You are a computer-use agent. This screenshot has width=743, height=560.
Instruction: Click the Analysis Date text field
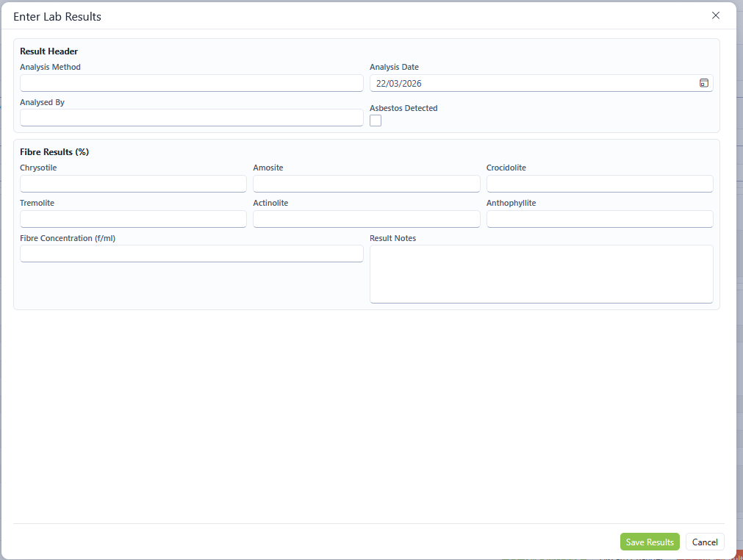529,83
